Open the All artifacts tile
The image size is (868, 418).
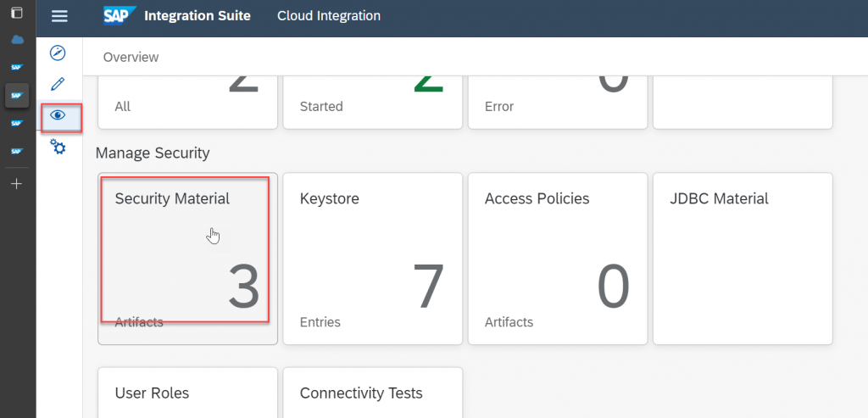tap(187, 103)
